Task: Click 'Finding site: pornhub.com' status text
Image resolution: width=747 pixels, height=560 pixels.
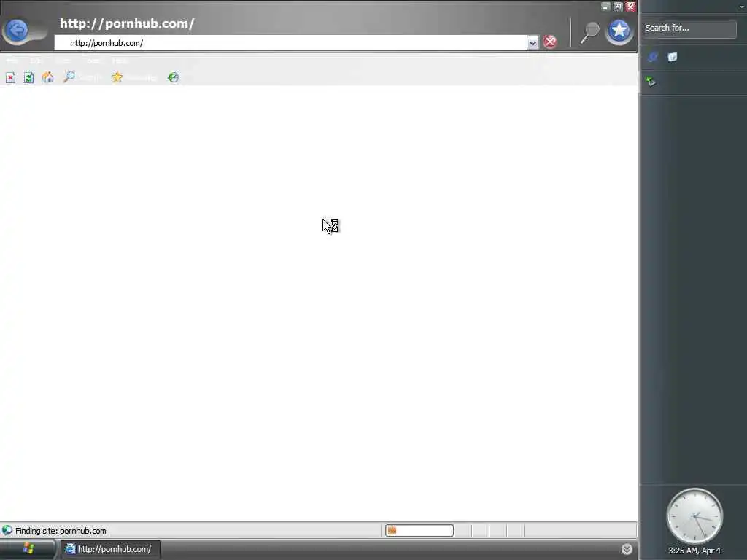Action: pos(61,531)
